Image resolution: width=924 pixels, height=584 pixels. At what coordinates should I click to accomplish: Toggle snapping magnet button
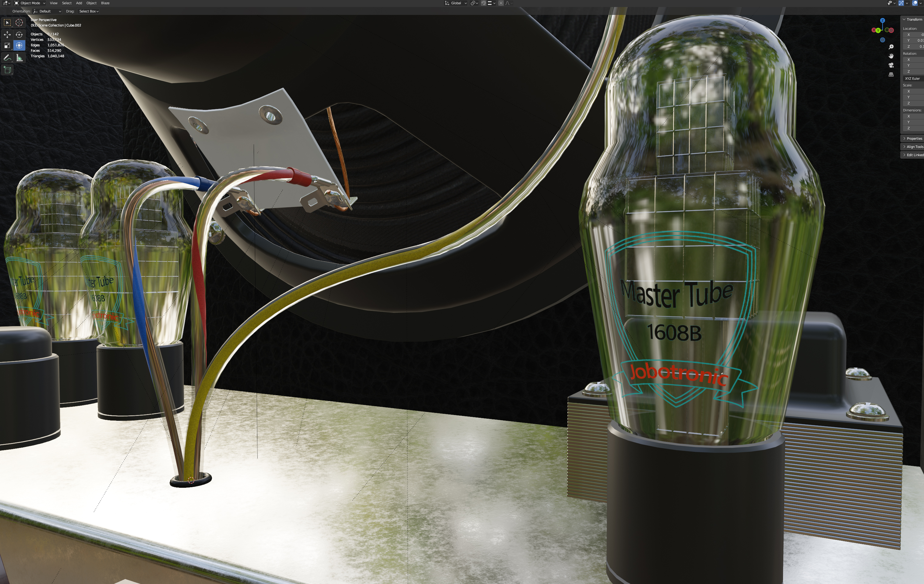484,3
